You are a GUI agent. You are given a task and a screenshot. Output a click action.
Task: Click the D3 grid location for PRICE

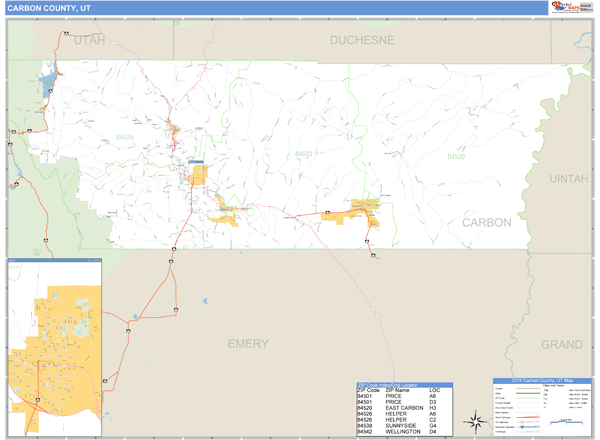[433, 402]
